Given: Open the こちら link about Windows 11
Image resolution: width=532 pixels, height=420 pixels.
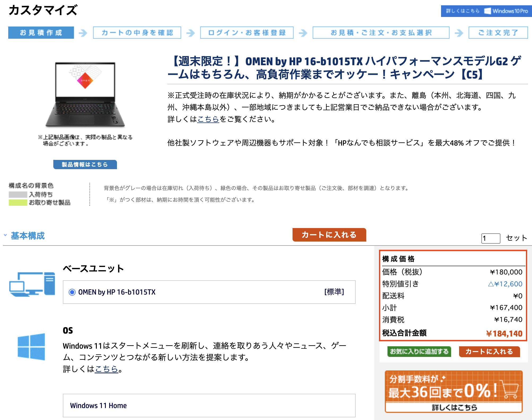Looking at the screenshot, I should pyautogui.click(x=106, y=369).
